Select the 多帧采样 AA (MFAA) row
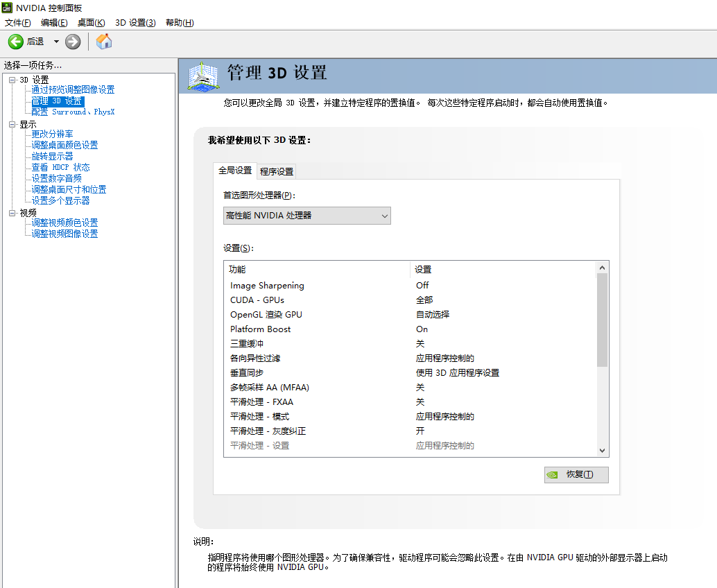Viewport: 717px width, 588px height. point(411,388)
